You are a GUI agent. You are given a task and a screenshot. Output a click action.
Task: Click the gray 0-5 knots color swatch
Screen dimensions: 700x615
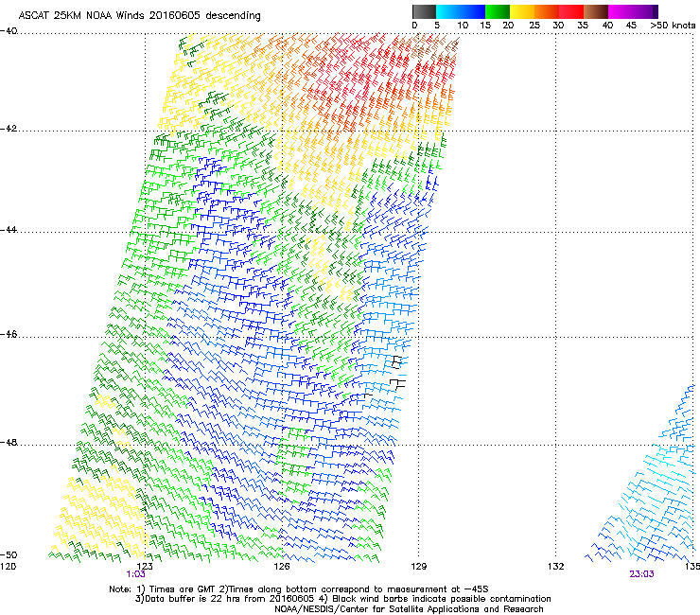coord(424,11)
